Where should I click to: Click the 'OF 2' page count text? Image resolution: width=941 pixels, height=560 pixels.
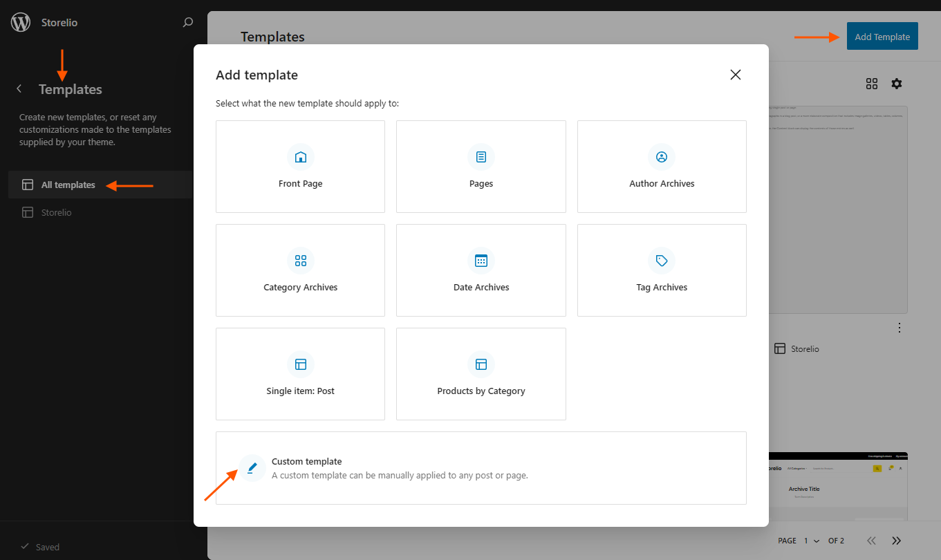point(836,541)
